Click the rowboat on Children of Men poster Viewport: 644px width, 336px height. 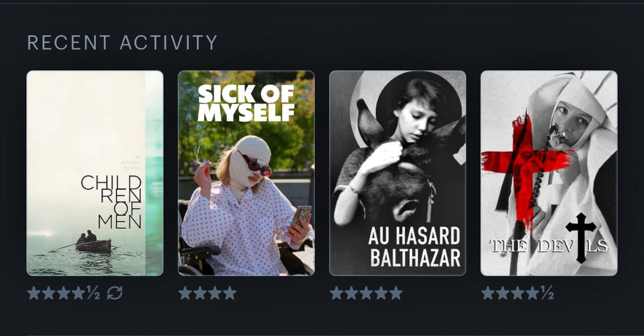pyautogui.click(x=93, y=244)
